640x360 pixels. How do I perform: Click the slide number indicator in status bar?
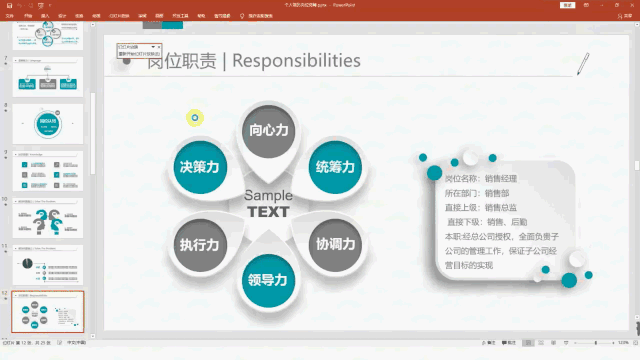[x=27, y=343]
